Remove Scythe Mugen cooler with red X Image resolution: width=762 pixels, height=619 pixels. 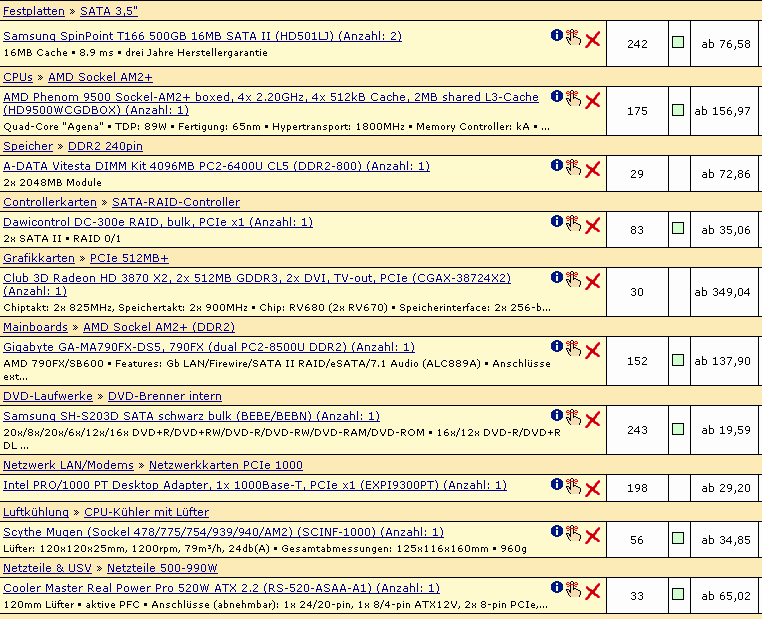pyautogui.click(x=592, y=535)
